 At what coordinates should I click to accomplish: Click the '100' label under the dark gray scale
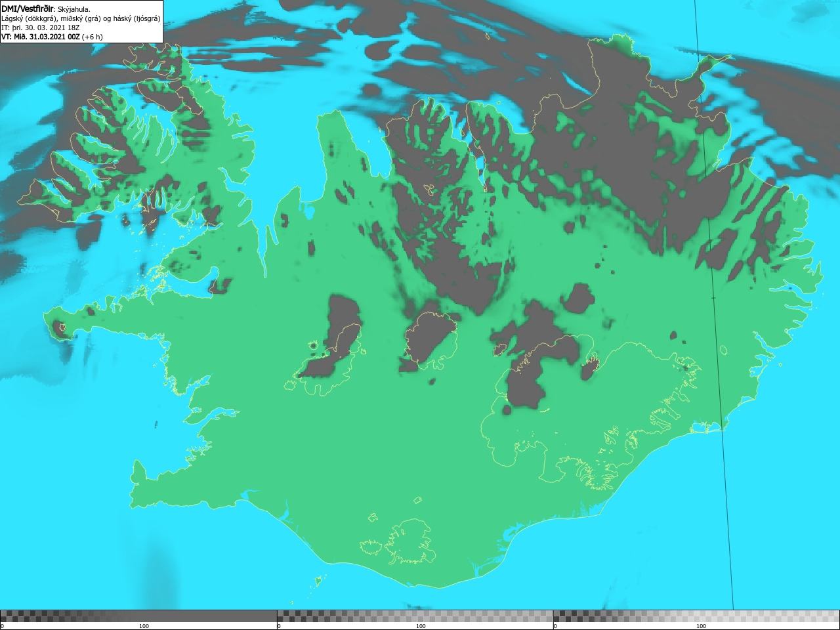click(144, 626)
